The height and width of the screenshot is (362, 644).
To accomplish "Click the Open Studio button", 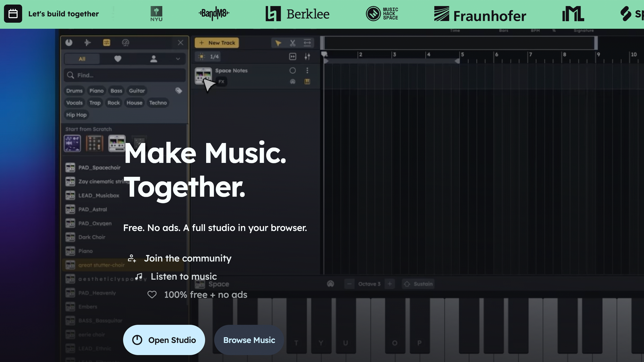I will 164,340.
